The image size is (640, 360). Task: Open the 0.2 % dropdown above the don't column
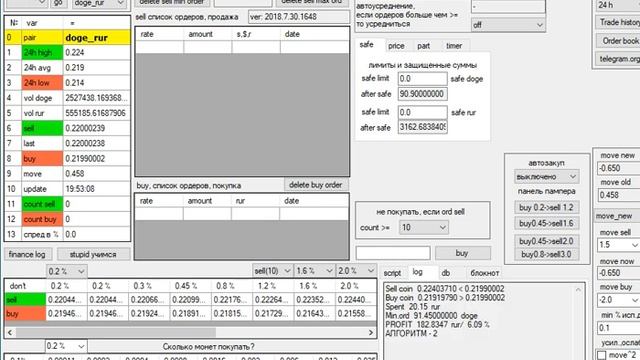coord(66,271)
